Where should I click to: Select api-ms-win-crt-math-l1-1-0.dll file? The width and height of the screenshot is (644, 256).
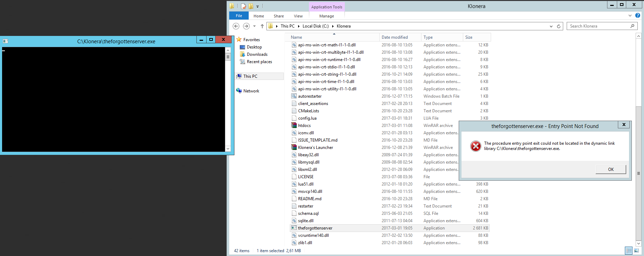(327, 45)
